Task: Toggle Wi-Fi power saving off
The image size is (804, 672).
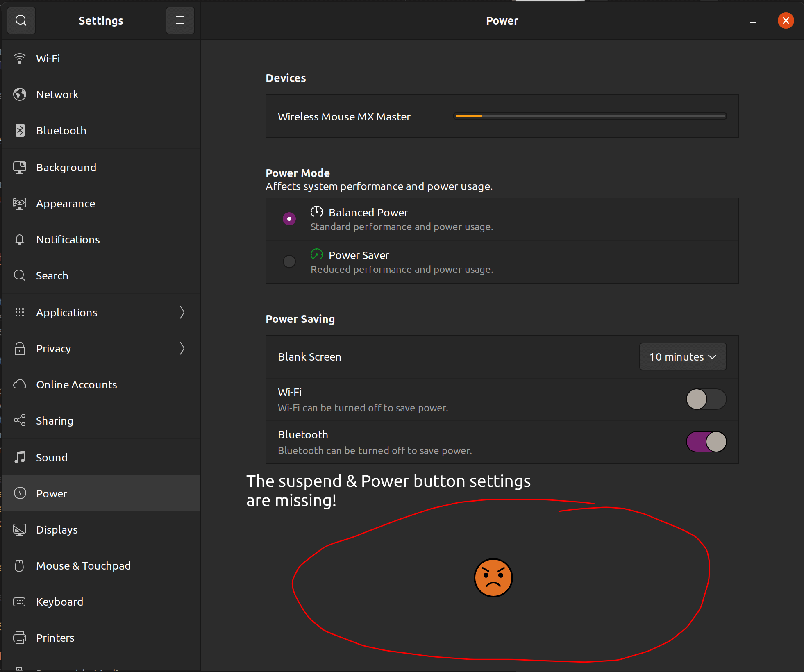Action: coord(706,399)
